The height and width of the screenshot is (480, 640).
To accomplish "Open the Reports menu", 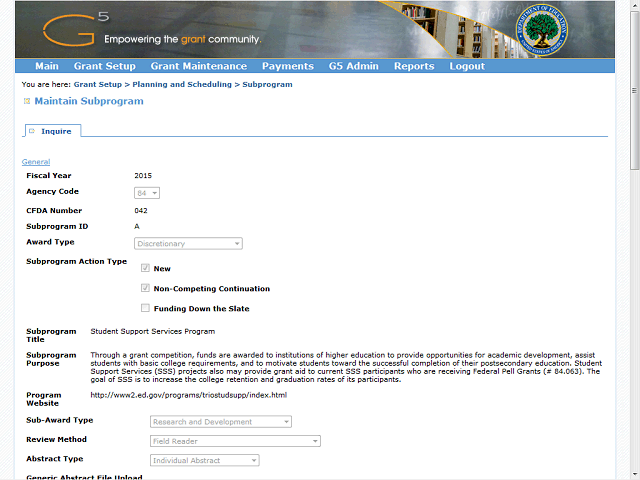I will [x=414, y=66].
